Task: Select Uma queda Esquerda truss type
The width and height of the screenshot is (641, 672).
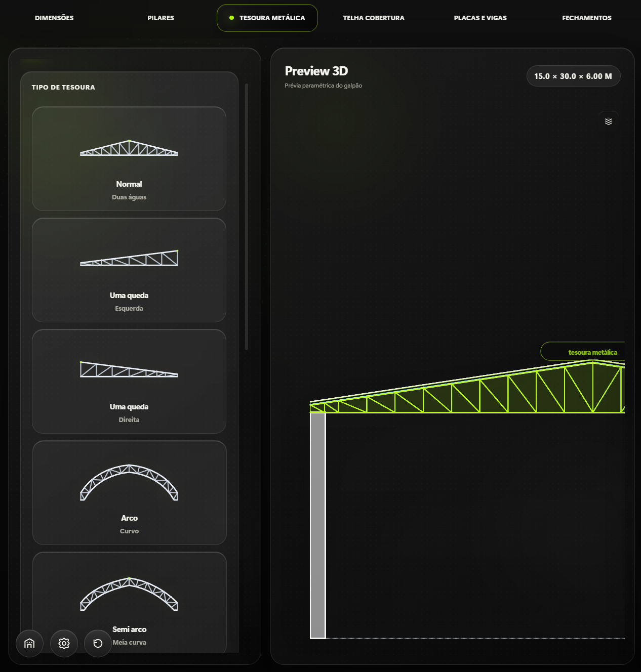Action: point(129,270)
